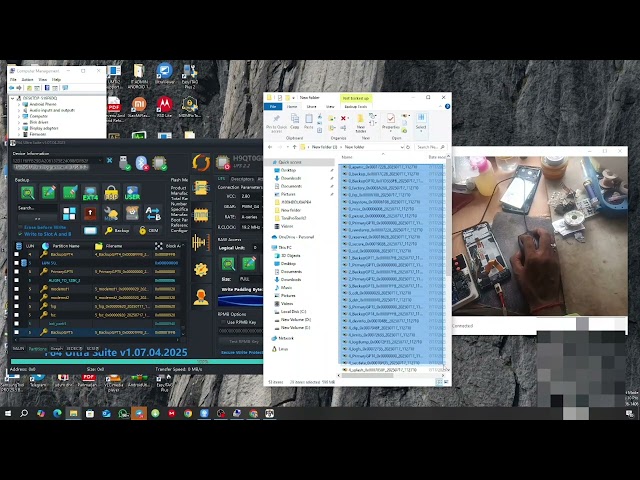Image resolution: width=640 pixels, height=480 pixels.
Task: Open the File menu in Computer Management
Action: 13,80
